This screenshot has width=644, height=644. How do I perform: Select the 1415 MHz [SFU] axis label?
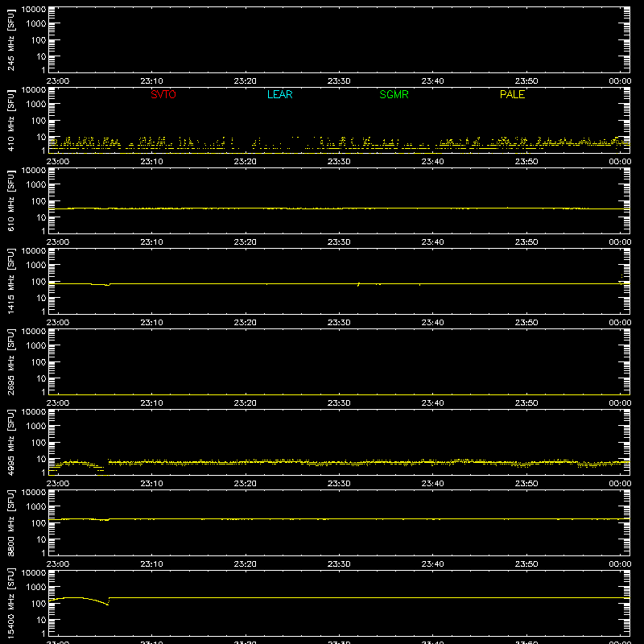[x=10, y=281]
